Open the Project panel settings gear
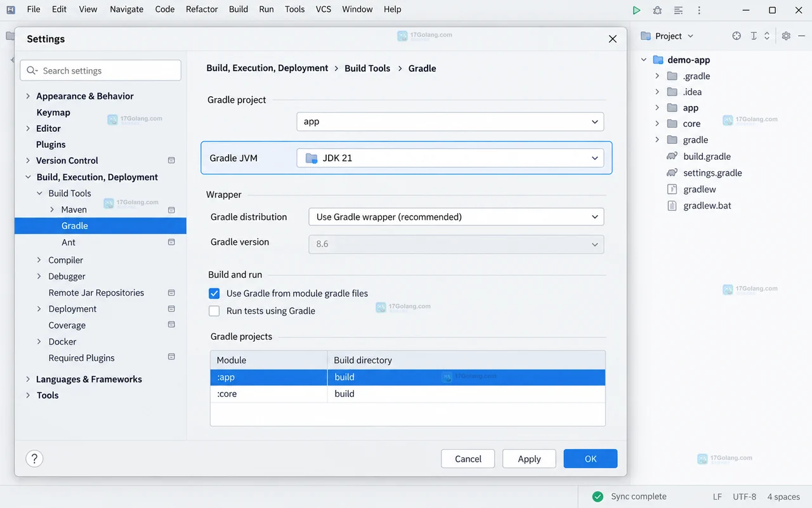Image resolution: width=812 pixels, height=508 pixels. [x=786, y=36]
